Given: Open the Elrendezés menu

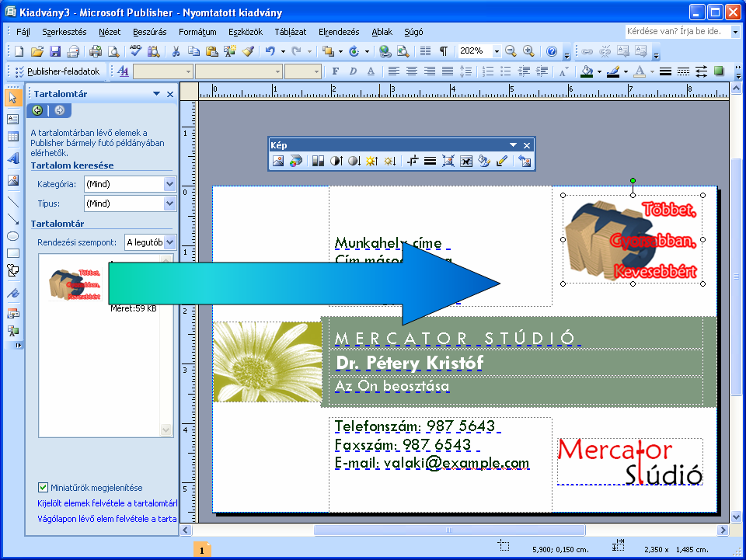Looking at the screenshot, I should tap(339, 32).
